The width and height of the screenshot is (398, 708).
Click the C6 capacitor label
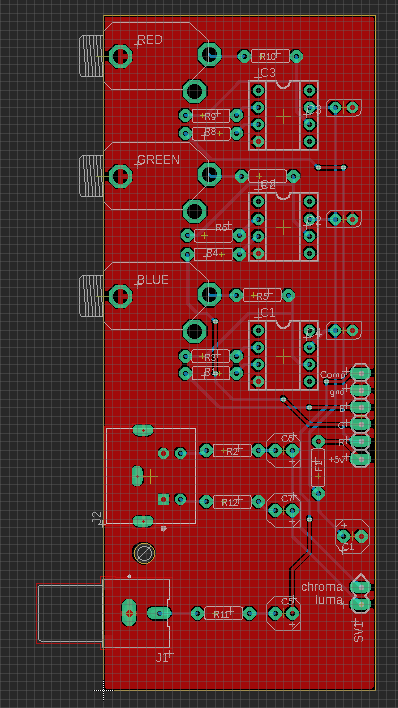(x=287, y=438)
